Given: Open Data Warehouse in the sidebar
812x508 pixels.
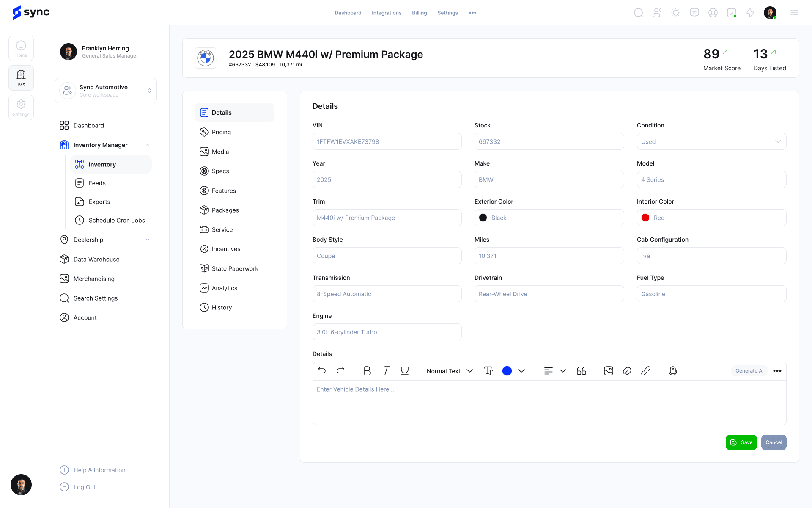Looking at the screenshot, I should (105, 259).
